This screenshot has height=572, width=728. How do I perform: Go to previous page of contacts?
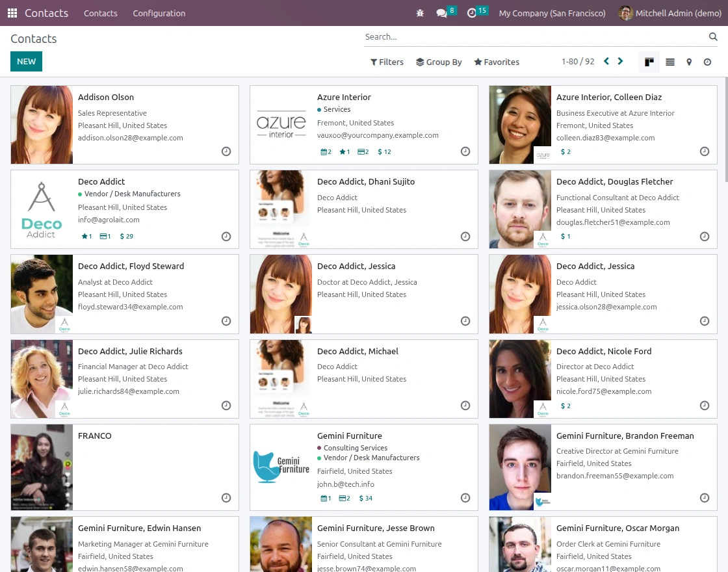606,61
